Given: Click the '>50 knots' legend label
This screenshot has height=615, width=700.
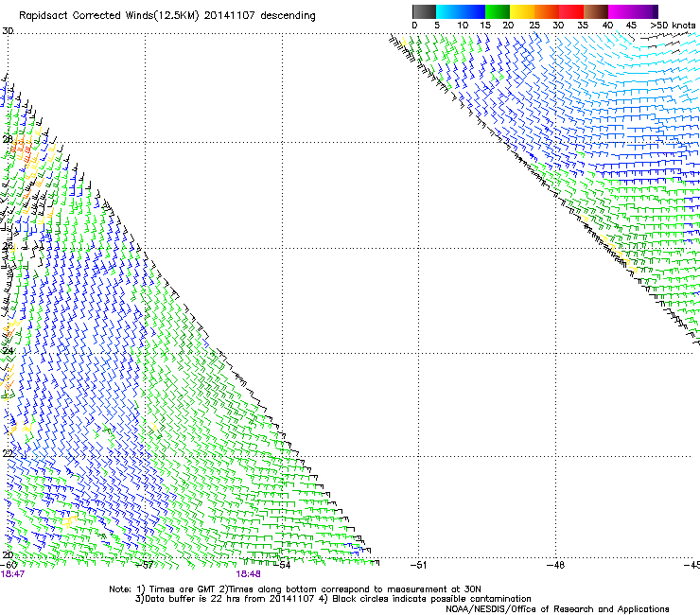Looking at the screenshot, I should pyautogui.click(x=673, y=26).
